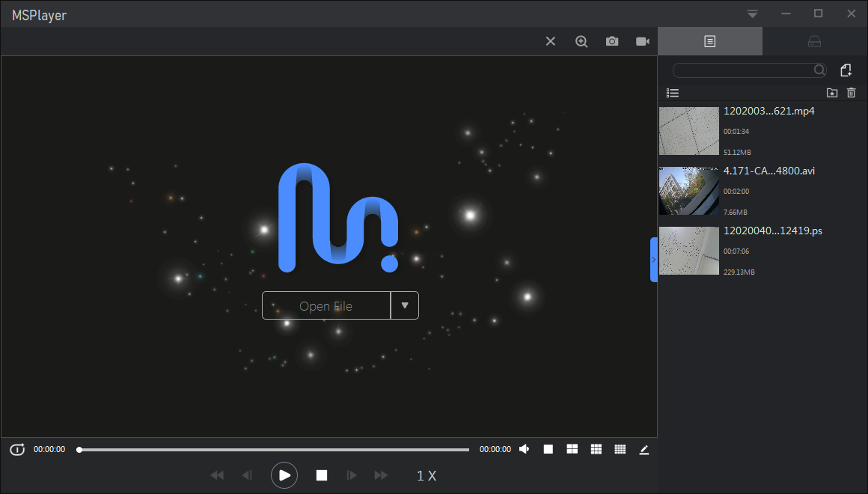The image size is (868, 494).
Task: Expand the Open File dropdown arrow
Action: [405, 305]
